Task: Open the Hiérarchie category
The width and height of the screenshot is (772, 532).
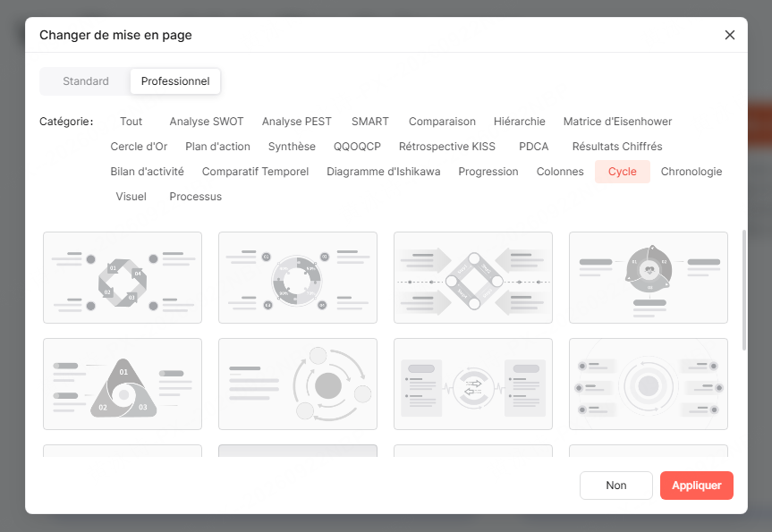Action: click(x=520, y=122)
